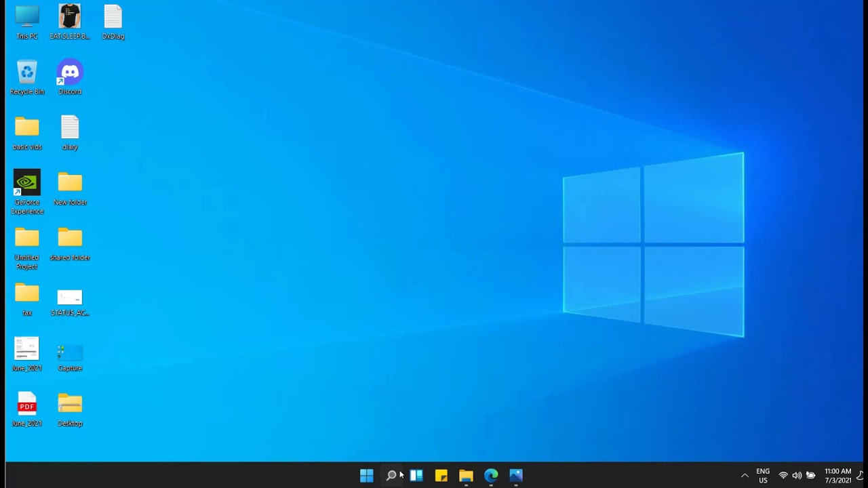Open File Explorer from the taskbar
Viewport: 868px width, 488px height.
466,475
